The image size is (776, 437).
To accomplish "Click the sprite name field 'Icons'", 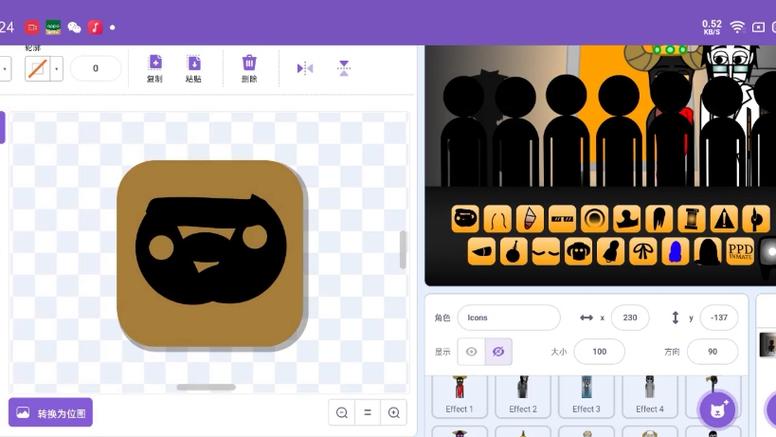I will (x=509, y=317).
